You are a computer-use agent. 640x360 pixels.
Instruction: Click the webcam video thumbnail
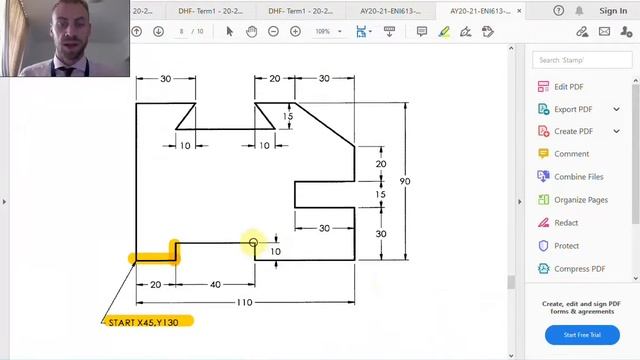click(65, 38)
